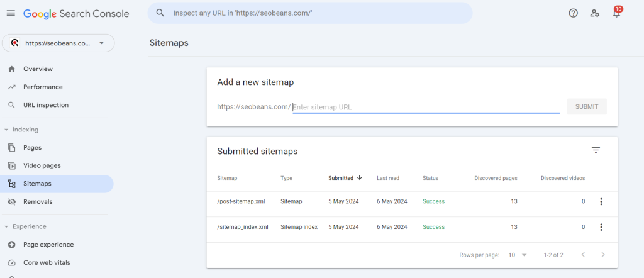Click the Pages documents icon
Image resolution: width=644 pixels, height=278 pixels.
point(12,148)
